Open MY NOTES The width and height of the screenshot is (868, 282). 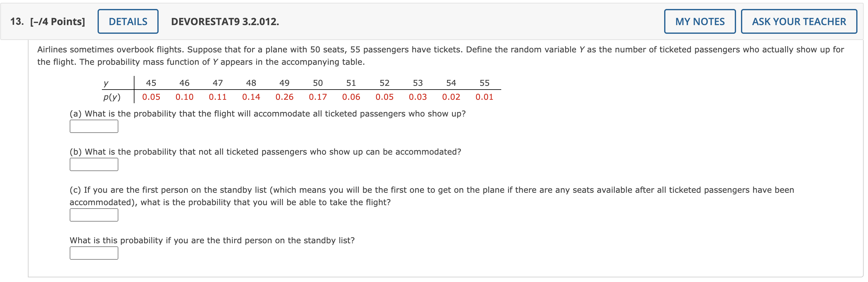click(699, 21)
